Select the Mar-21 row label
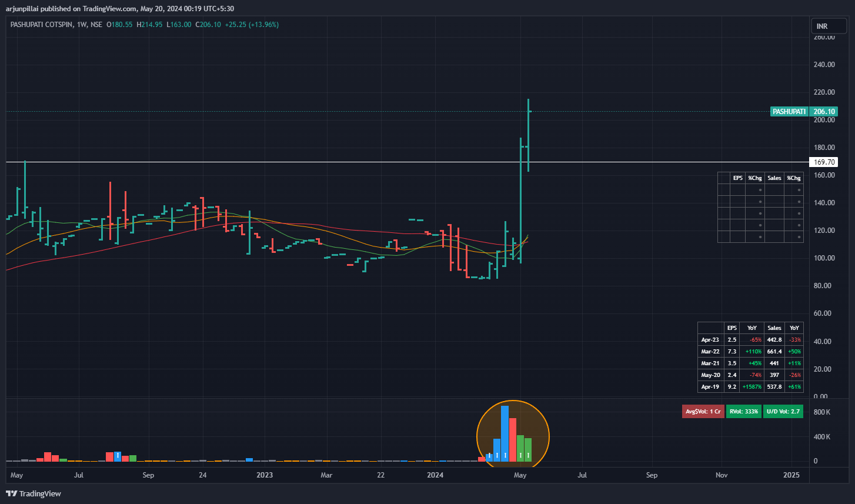Viewport: 855px width, 504px height. [x=710, y=363]
